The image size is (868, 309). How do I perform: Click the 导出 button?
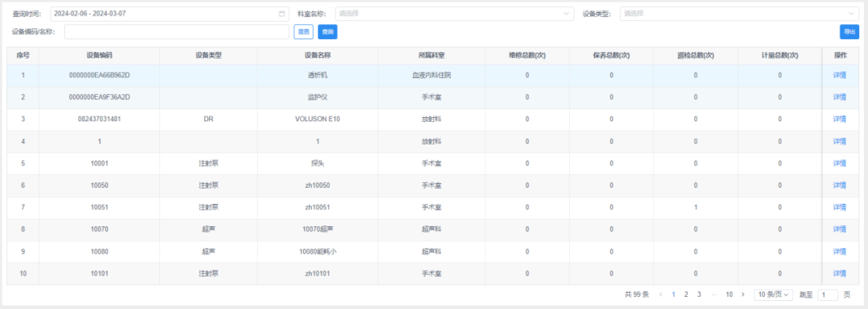850,32
